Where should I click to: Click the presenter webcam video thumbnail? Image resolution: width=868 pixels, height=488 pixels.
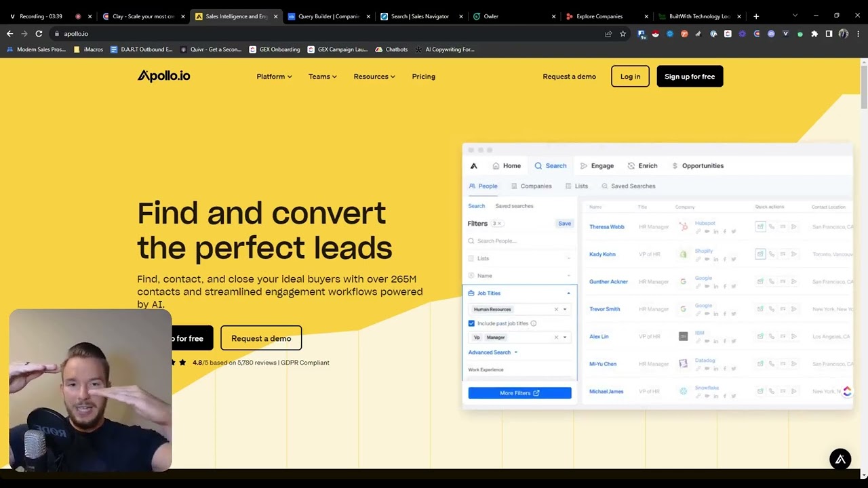(90, 390)
